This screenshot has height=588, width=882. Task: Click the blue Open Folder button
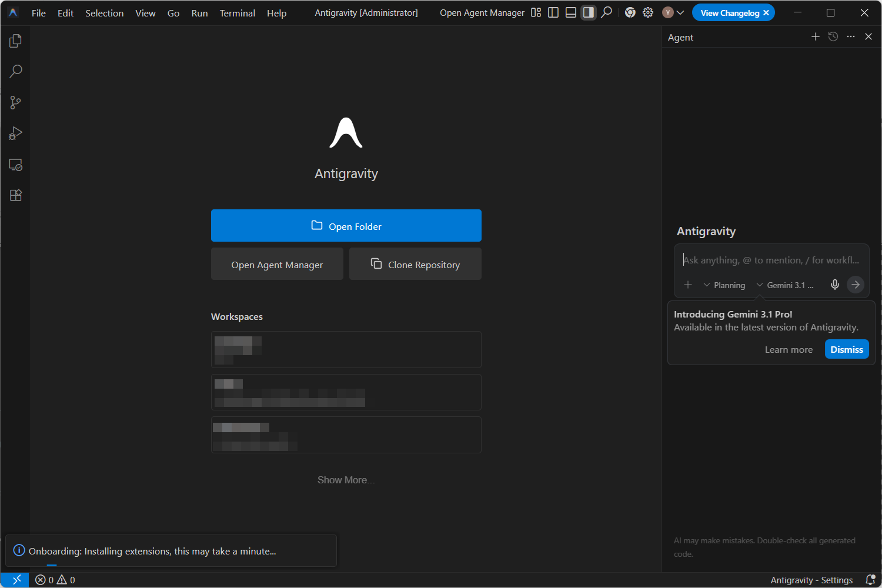pos(346,226)
